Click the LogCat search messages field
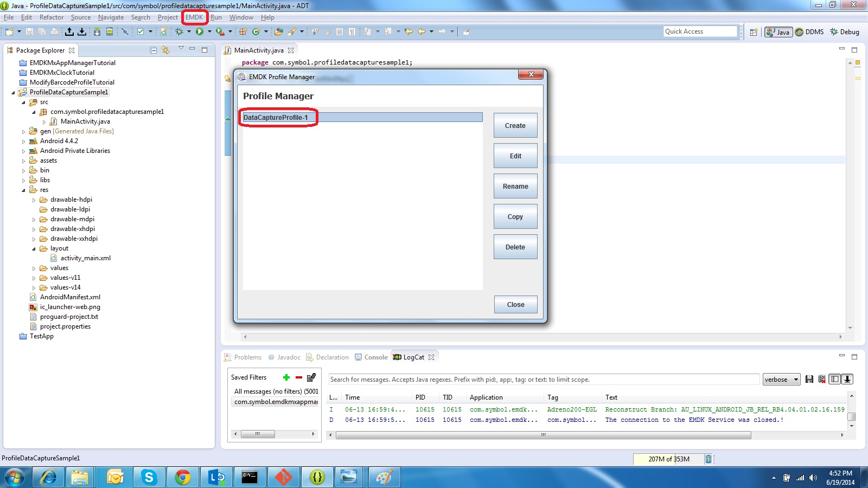868x488 pixels. 544,380
